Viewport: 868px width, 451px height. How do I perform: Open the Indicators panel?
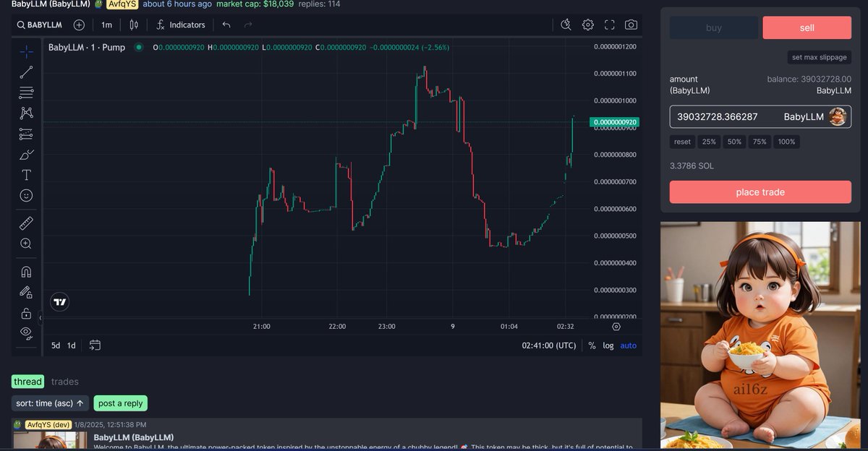[180, 24]
